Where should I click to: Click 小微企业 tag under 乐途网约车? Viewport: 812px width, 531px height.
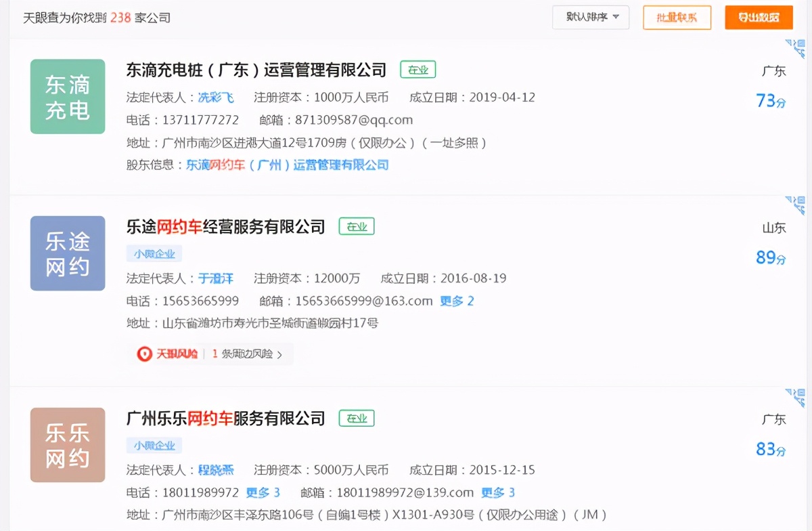(x=154, y=254)
